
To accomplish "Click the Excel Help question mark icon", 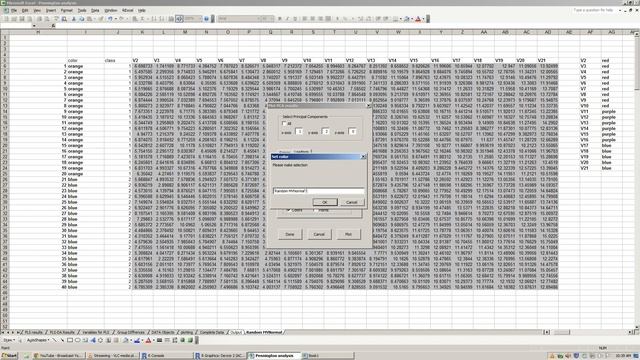I will pyautogui.click(x=206, y=19).
